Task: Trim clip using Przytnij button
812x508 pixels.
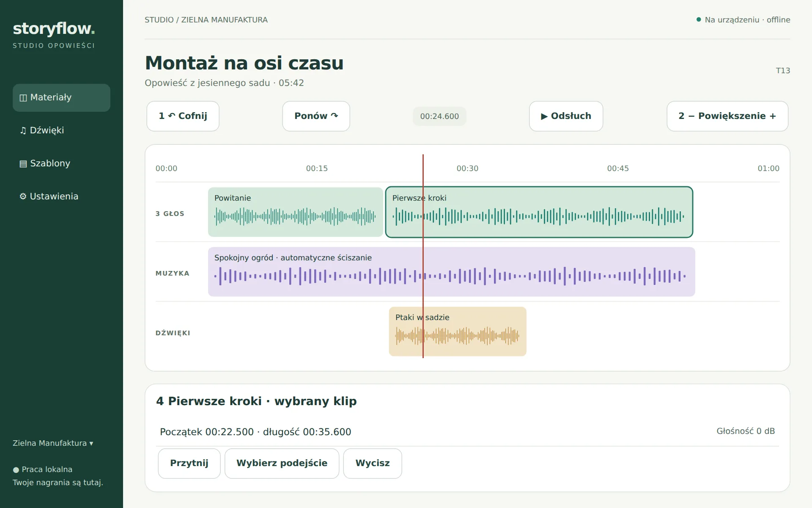Action: click(189, 464)
